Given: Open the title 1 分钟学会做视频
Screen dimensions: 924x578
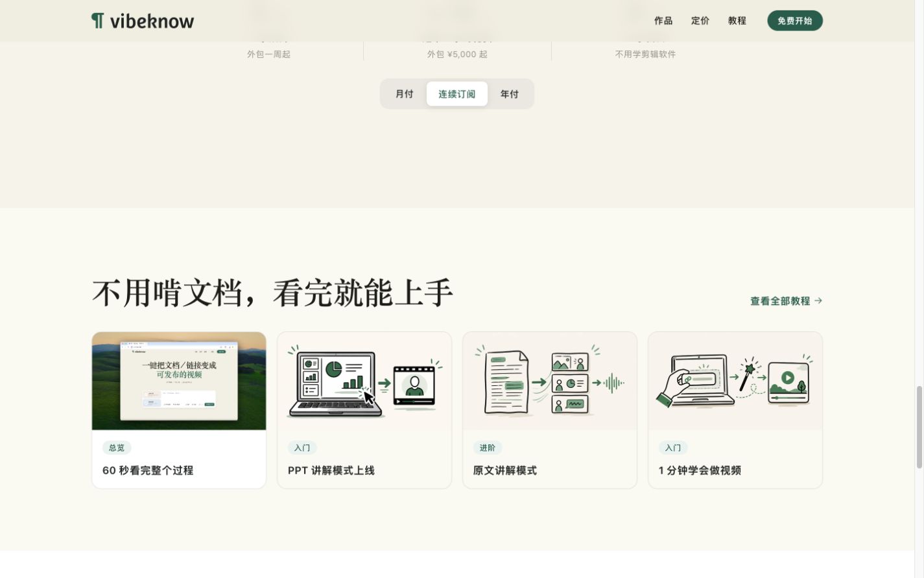Looking at the screenshot, I should [x=700, y=470].
